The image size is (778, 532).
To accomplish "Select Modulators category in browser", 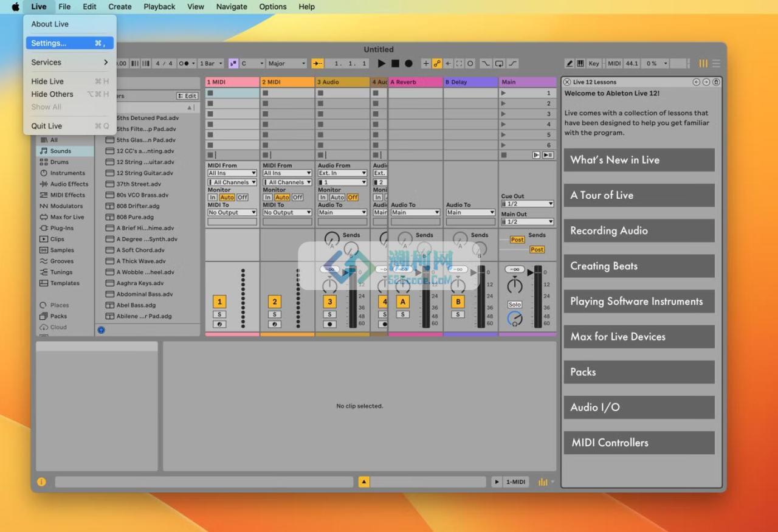I will (66, 206).
